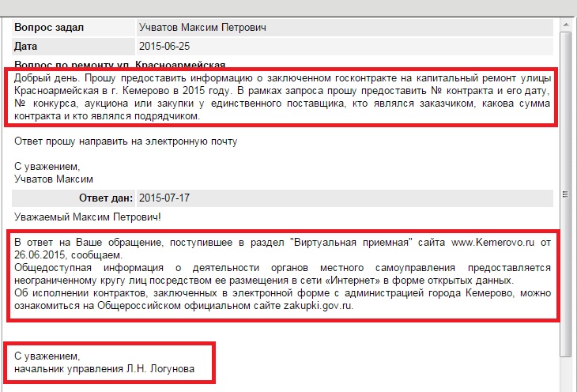Click 'Ответ прошу направить на электронную почту'

pos(126,141)
